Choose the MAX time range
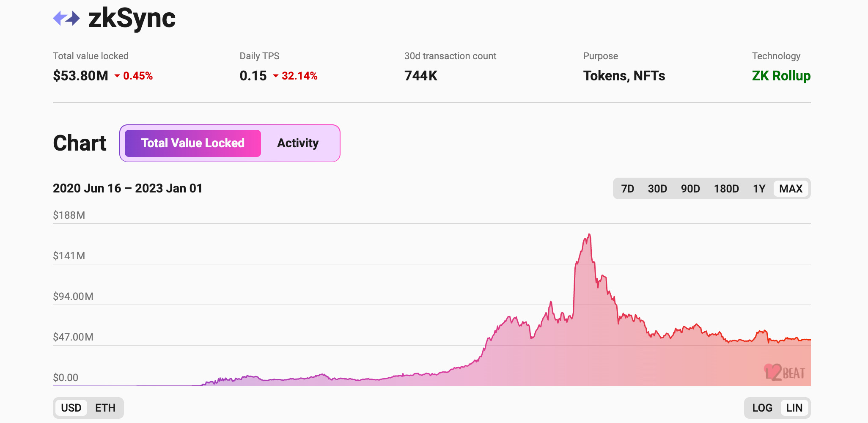 point(791,189)
